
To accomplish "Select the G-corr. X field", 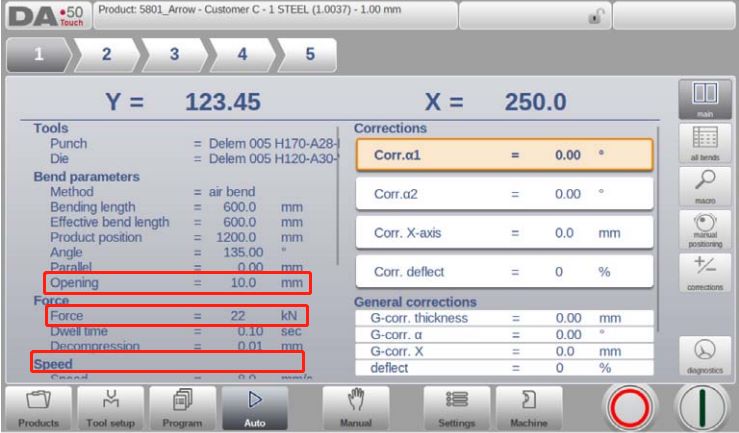I will click(504, 351).
